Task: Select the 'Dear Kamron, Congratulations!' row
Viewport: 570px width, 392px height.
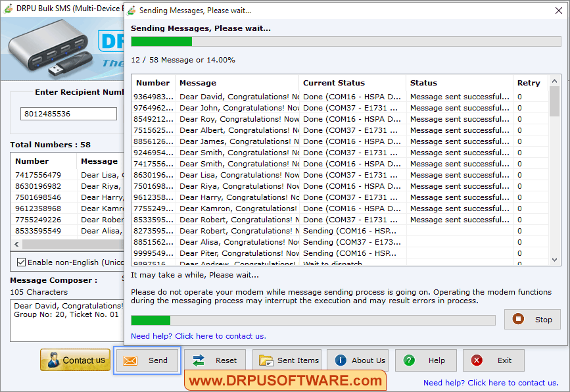Action: pos(340,208)
